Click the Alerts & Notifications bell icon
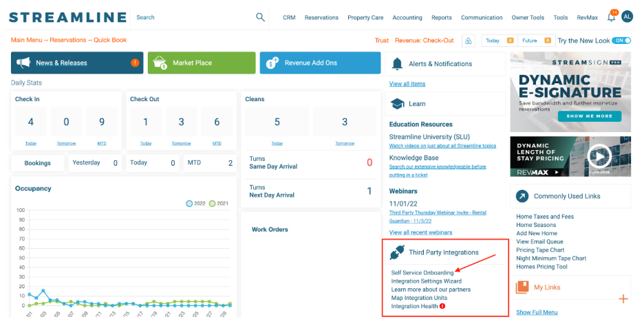The width and height of the screenshot is (644, 326). click(x=397, y=64)
